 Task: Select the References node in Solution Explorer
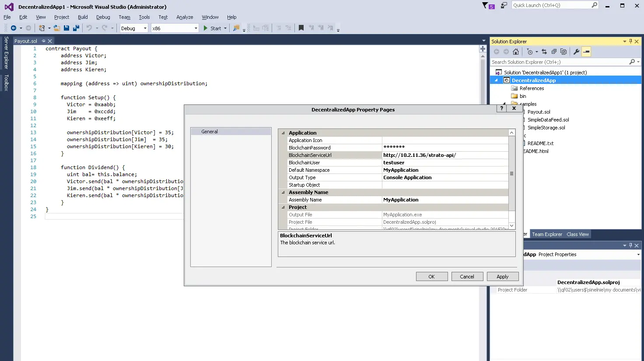pos(532,88)
